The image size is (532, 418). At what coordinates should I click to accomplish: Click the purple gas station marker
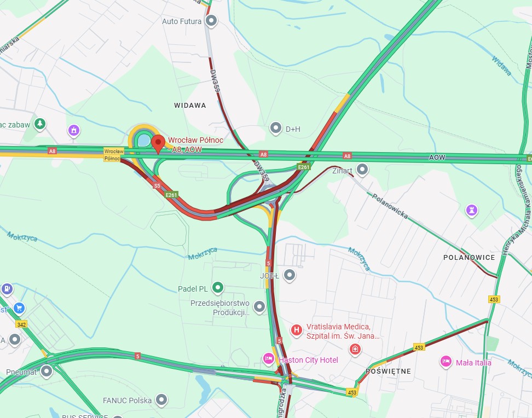coord(7,289)
